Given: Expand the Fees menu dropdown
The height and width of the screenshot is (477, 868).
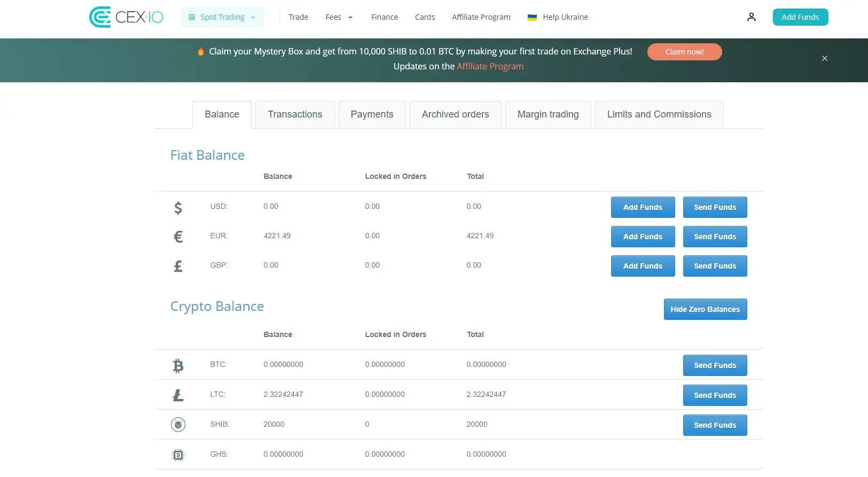Looking at the screenshot, I should click(x=339, y=17).
